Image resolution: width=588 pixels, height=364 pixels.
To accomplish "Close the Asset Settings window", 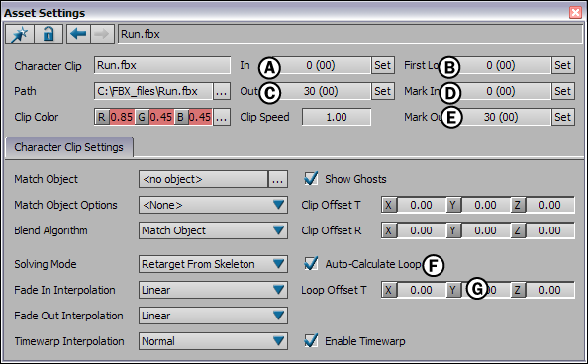I will pos(575,13).
